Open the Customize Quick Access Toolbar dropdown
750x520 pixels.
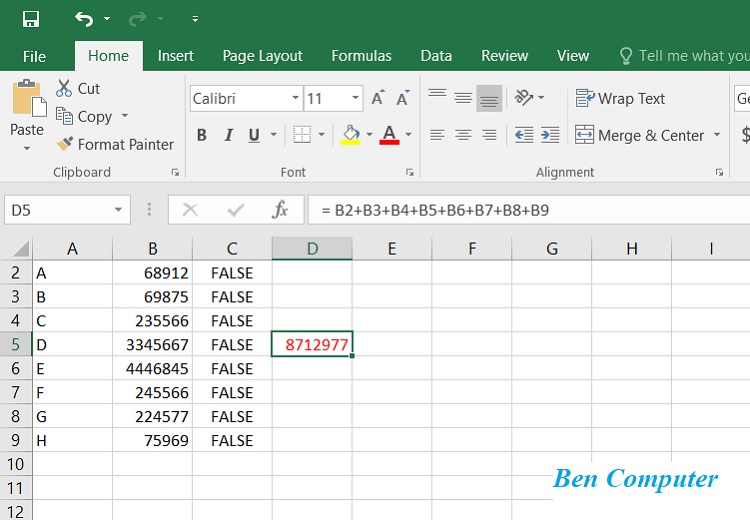click(195, 19)
